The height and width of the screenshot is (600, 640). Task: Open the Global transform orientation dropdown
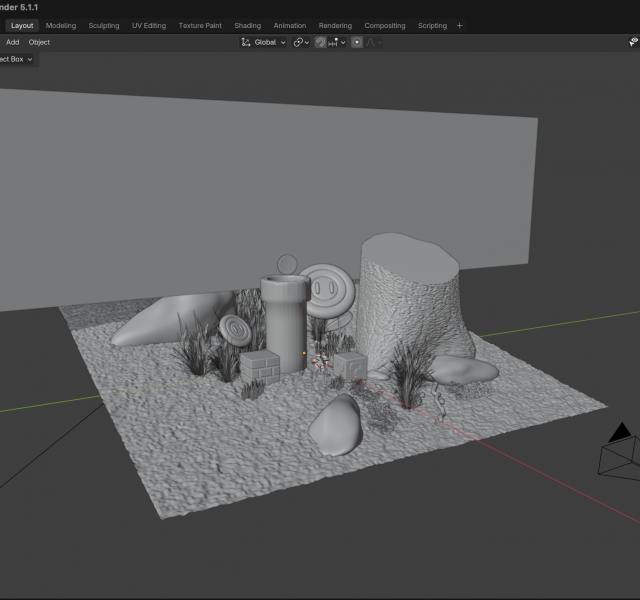263,42
